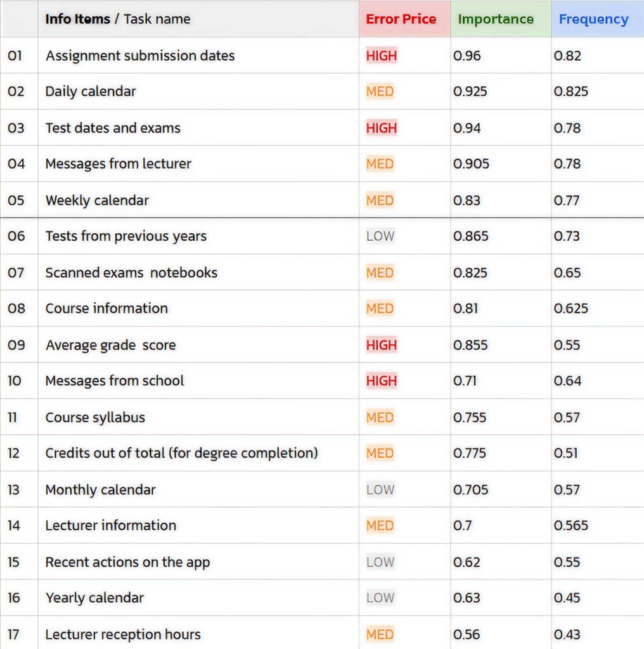The width and height of the screenshot is (644, 649).
Task: Select the Credits out of total cell
Action: (x=181, y=453)
